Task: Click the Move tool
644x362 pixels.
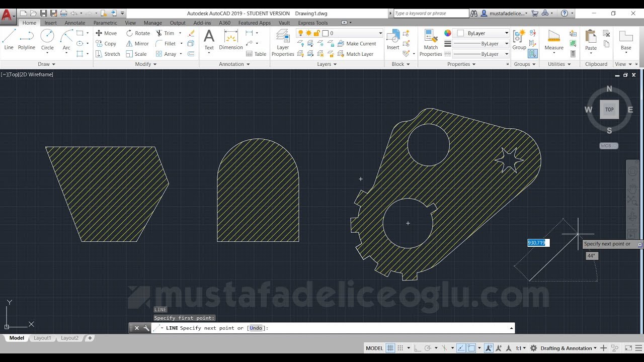Action: coord(106,33)
